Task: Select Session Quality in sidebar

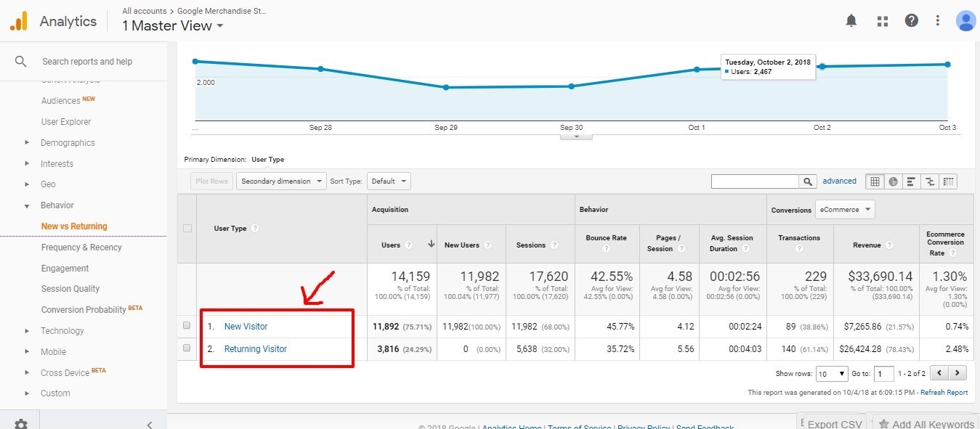Action: 70,289
